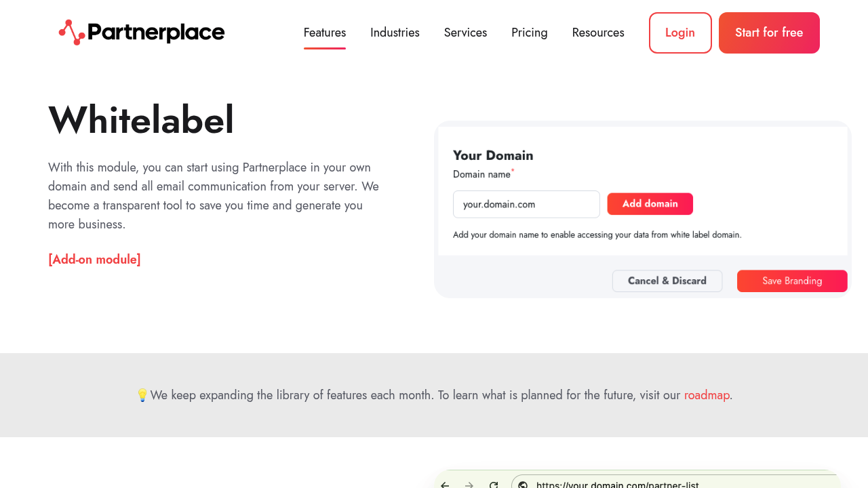Click the forward arrow in the browser mockup
The height and width of the screenshot is (488, 868).
pos(469,485)
